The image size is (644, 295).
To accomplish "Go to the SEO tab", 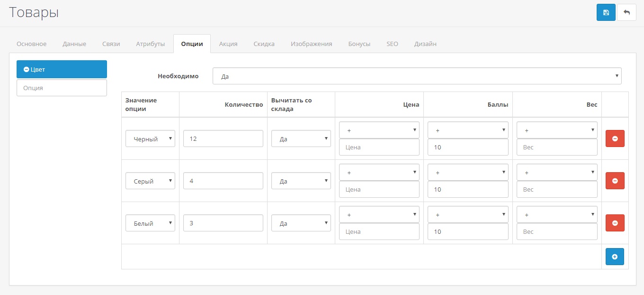I will pos(392,44).
